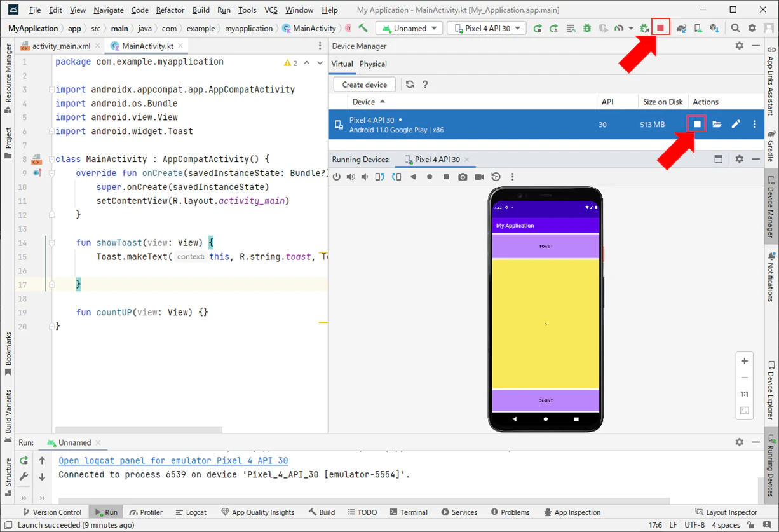Open the Profiler tool window
The height and width of the screenshot is (532, 779).
pyautogui.click(x=146, y=512)
